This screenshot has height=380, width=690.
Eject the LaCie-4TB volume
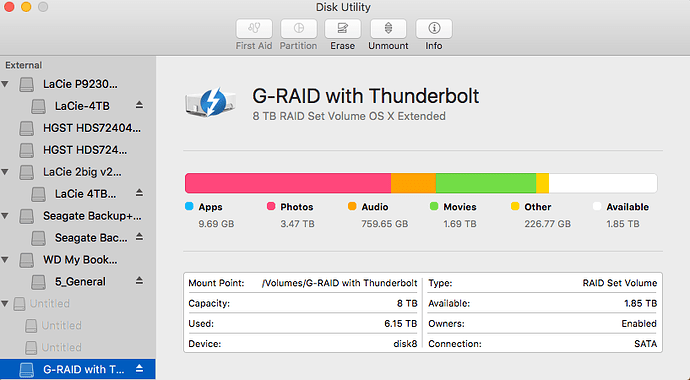(139, 105)
